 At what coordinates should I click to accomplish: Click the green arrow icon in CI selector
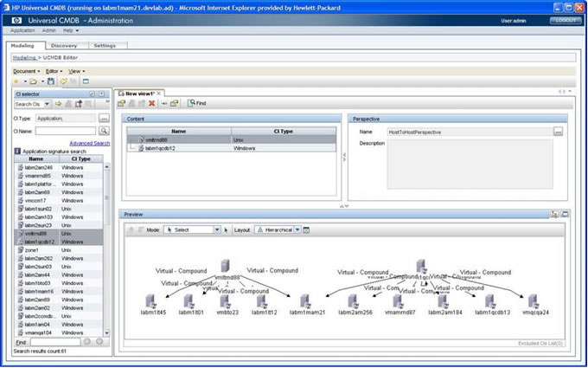click(58, 104)
